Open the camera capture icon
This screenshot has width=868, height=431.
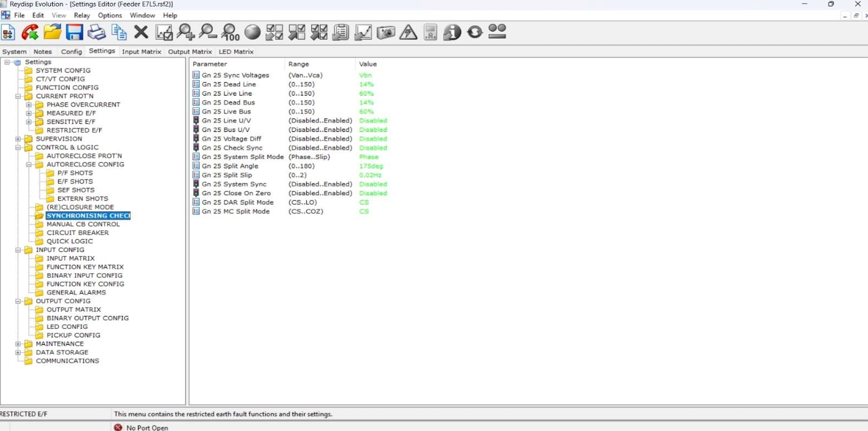tap(386, 32)
